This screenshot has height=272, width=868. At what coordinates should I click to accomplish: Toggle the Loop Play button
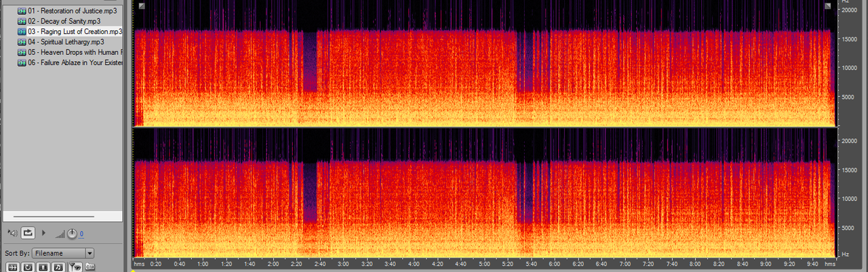(28, 233)
